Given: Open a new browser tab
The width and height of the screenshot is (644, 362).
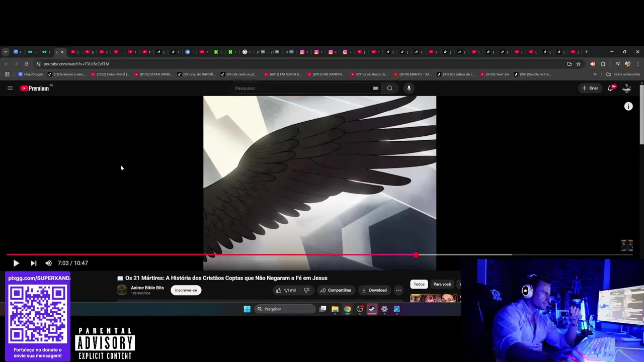Looking at the screenshot, I should click(586, 52).
